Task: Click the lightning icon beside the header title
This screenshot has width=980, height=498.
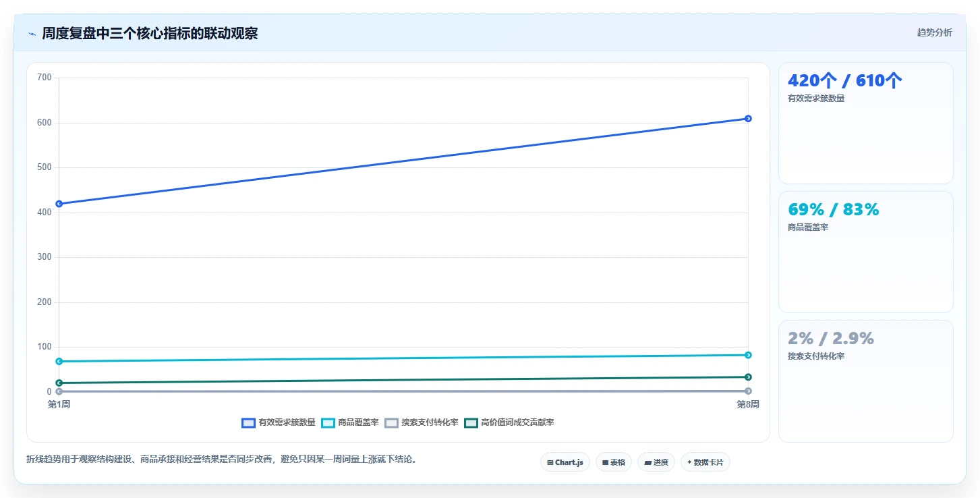Action: (x=32, y=34)
